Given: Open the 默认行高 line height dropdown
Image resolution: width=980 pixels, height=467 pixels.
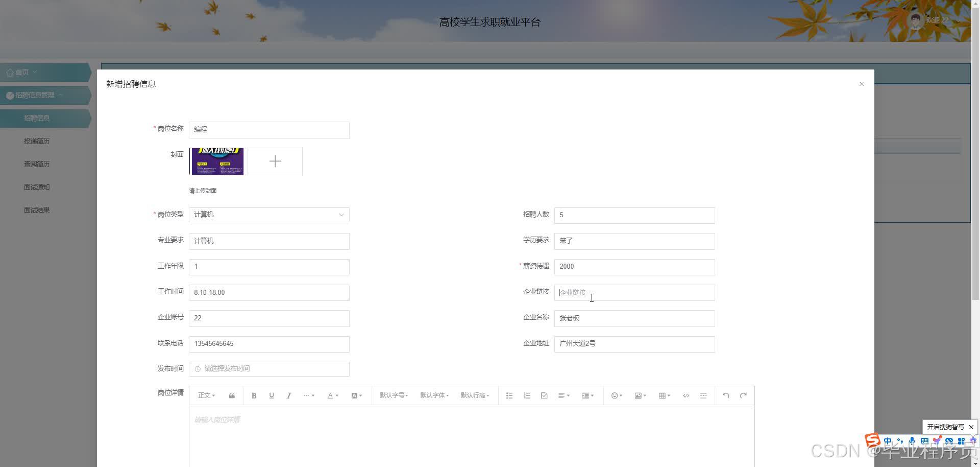Looking at the screenshot, I should (475, 395).
